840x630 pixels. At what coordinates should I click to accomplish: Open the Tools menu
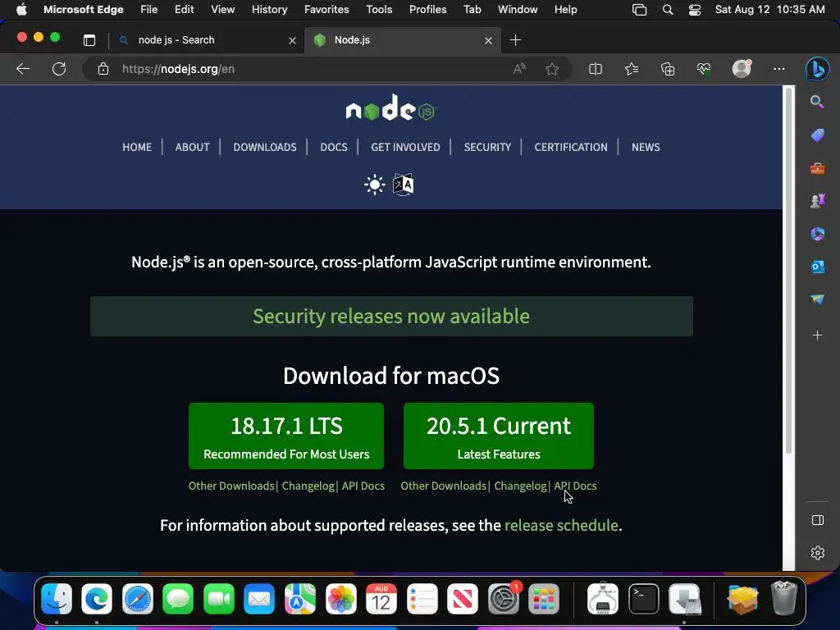coord(379,10)
